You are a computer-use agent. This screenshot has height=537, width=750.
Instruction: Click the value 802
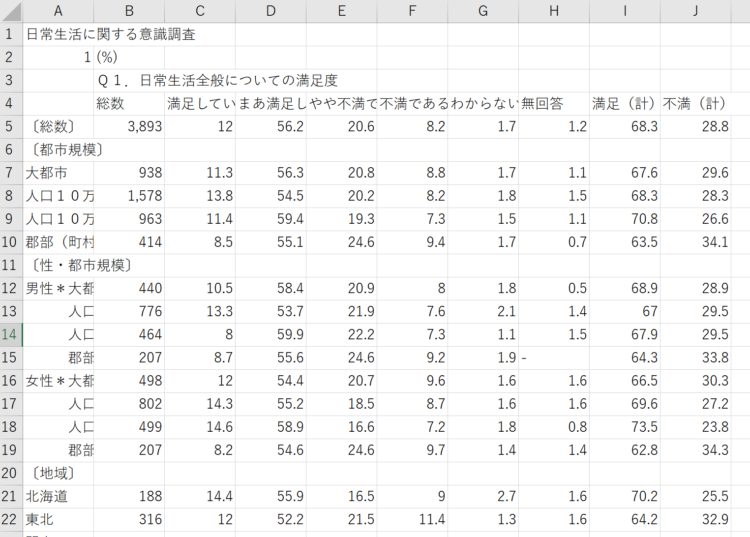151,404
